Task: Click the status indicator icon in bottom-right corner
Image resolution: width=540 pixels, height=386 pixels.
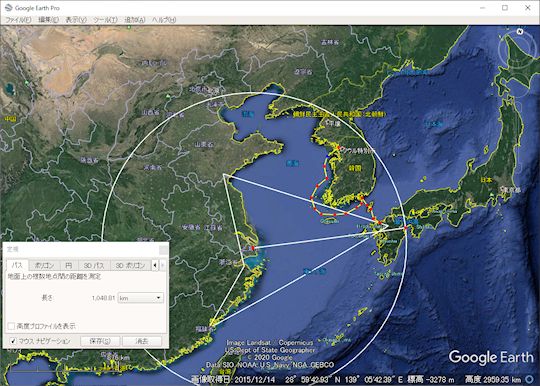Action: click(x=529, y=379)
